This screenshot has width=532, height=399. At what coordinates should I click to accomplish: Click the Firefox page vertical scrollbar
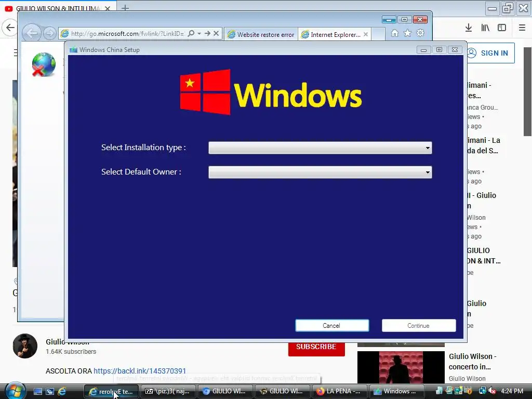pyautogui.click(x=527, y=91)
